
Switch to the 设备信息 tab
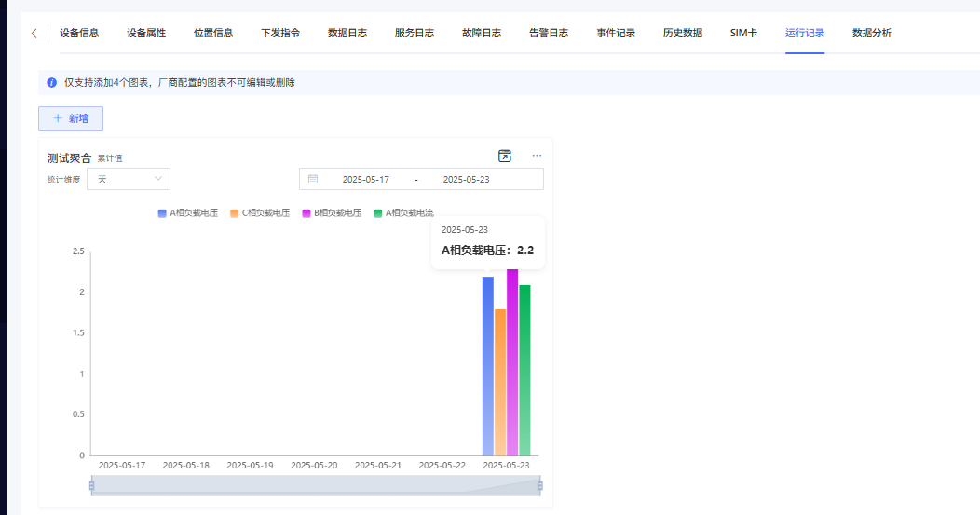coord(79,34)
